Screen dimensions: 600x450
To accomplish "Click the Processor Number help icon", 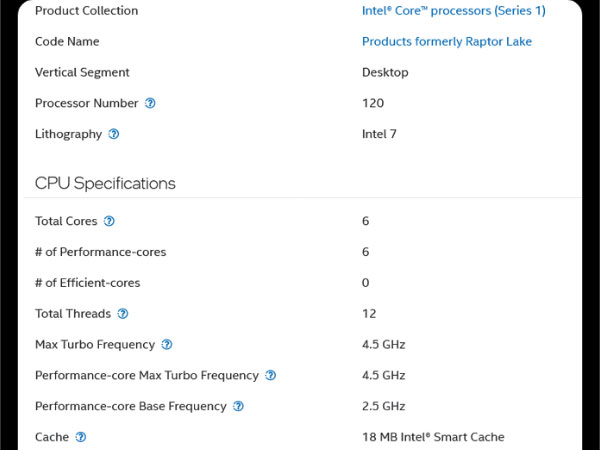I will click(150, 103).
